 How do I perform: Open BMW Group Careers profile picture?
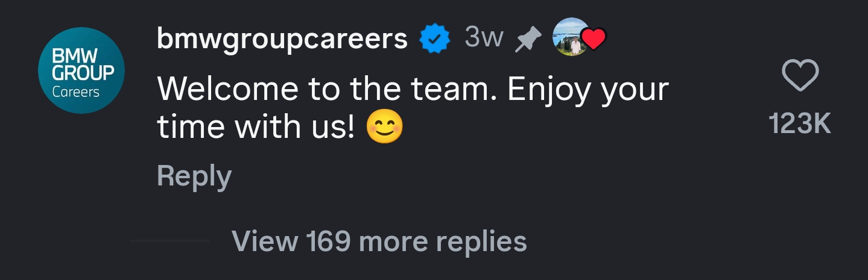coord(81,70)
